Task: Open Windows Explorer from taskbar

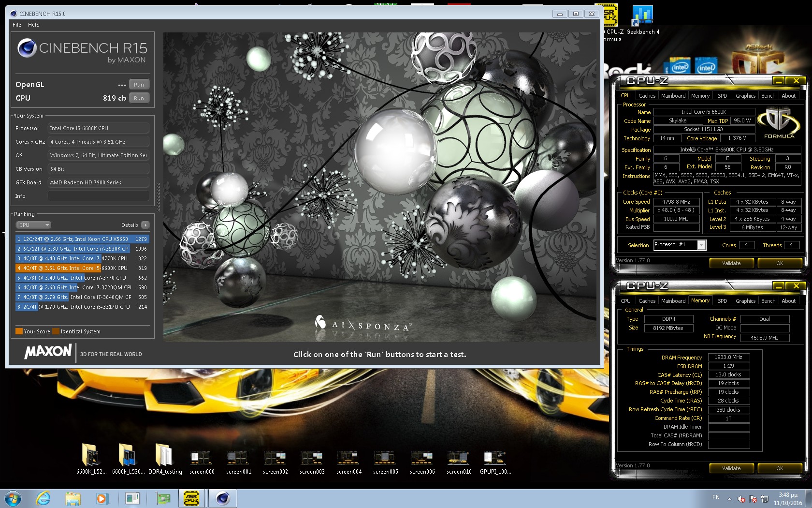Action: pyautogui.click(x=72, y=498)
